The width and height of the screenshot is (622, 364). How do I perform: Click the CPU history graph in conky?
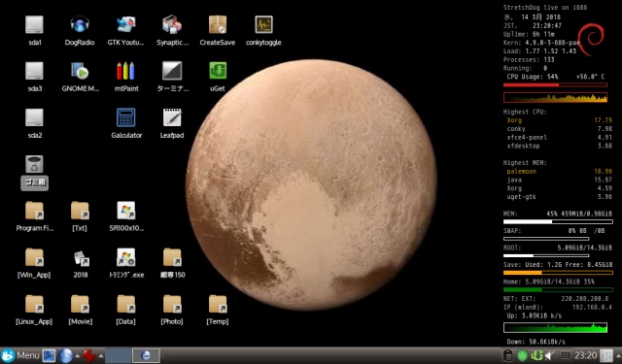(555, 97)
